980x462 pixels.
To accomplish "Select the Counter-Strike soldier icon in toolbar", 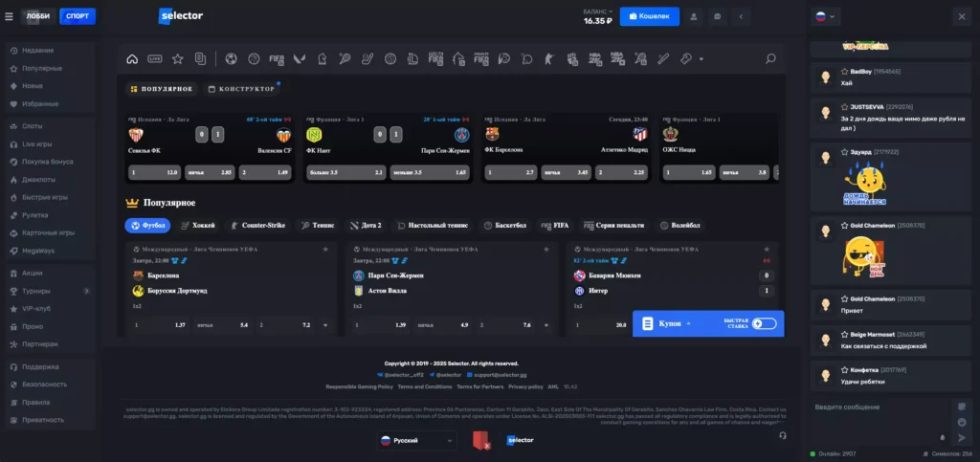I will tap(548, 58).
